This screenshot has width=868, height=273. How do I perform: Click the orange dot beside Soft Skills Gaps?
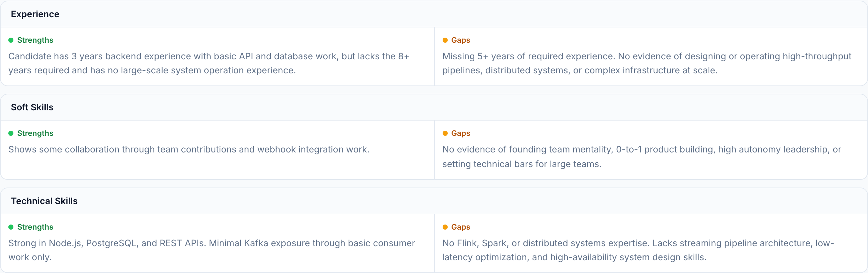445,133
